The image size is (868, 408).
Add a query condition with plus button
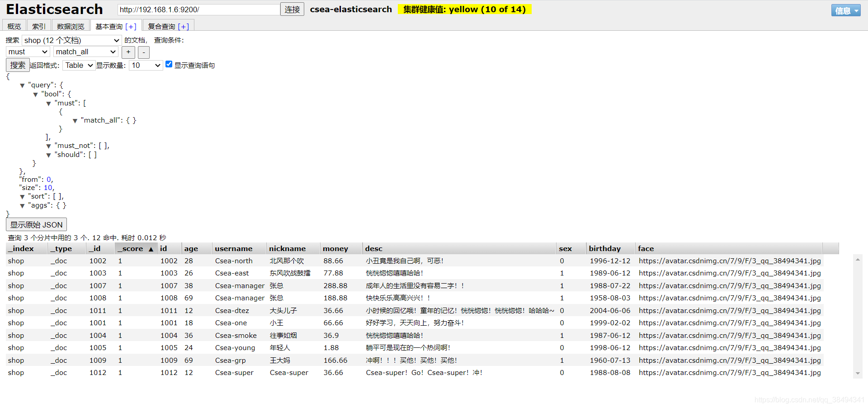pos(128,52)
